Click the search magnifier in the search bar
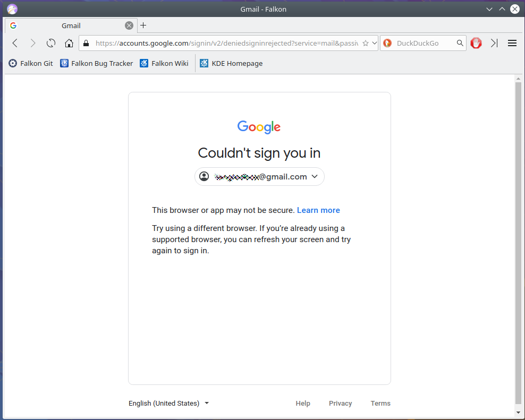 click(x=460, y=43)
